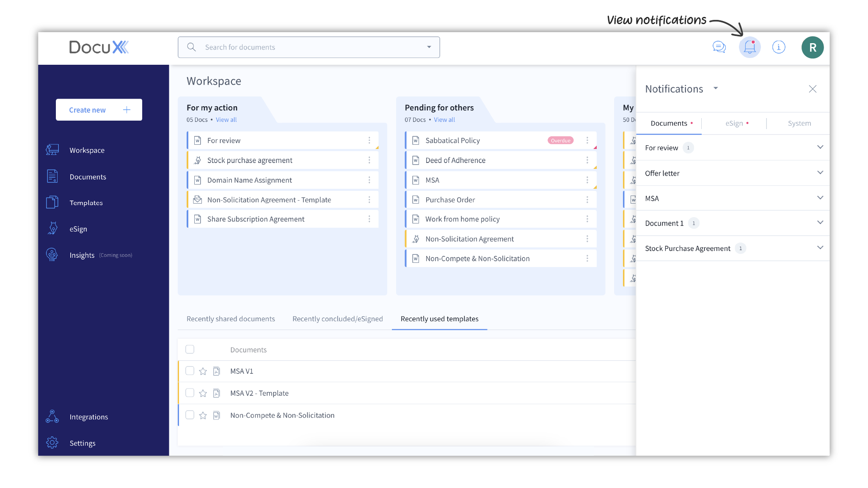Screen dimensions: 868x488
Task: Click the Templates navigation icon
Action: click(52, 203)
